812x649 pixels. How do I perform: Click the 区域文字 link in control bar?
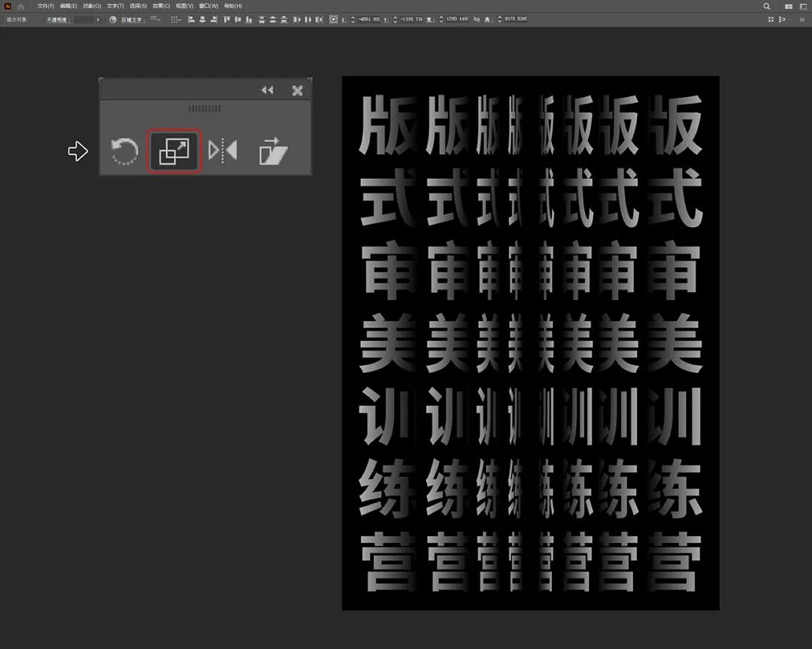coord(132,19)
